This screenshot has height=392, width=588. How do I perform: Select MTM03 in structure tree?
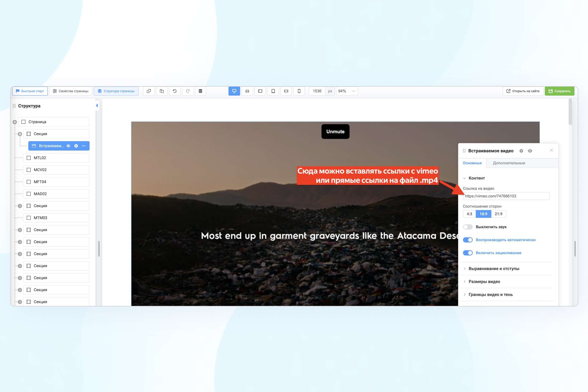pyautogui.click(x=56, y=218)
